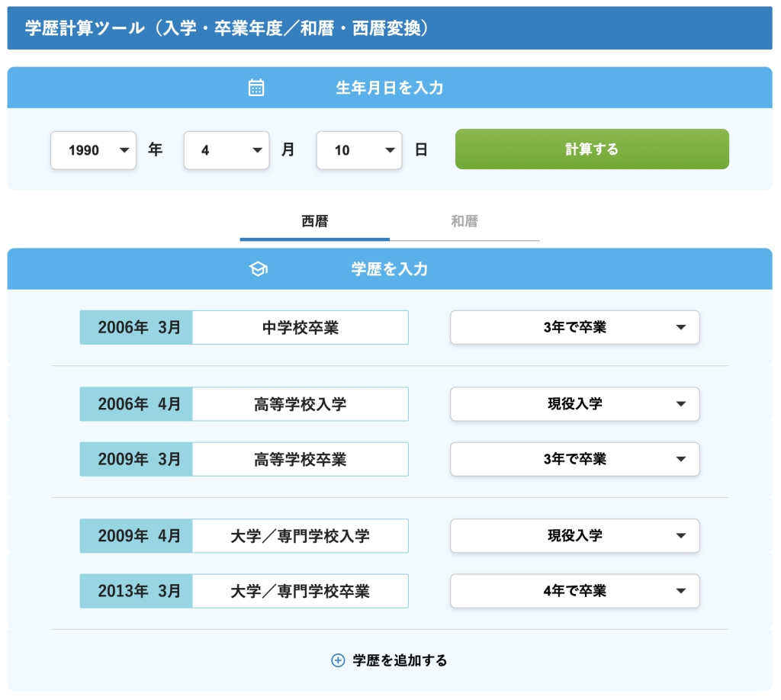The width and height of the screenshot is (781, 700).
Task: Click the calendar icon in birthdate header
Action: 256,88
